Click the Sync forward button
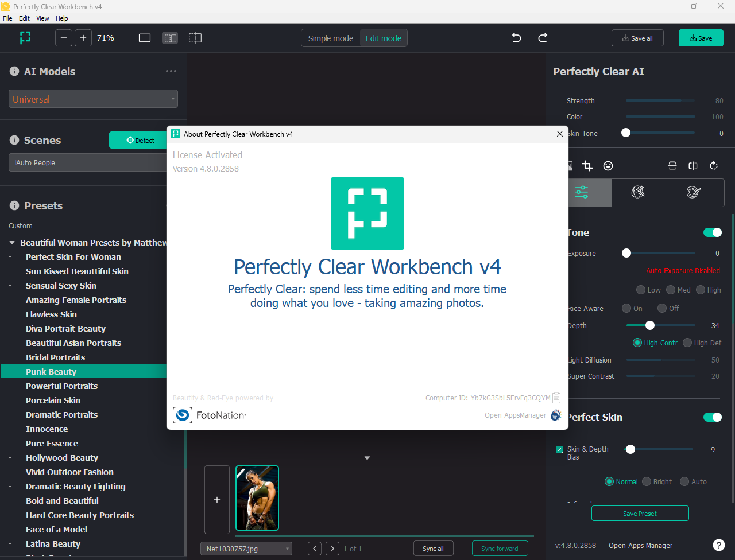The height and width of the screenshot is (560, 735). point(500,549)
